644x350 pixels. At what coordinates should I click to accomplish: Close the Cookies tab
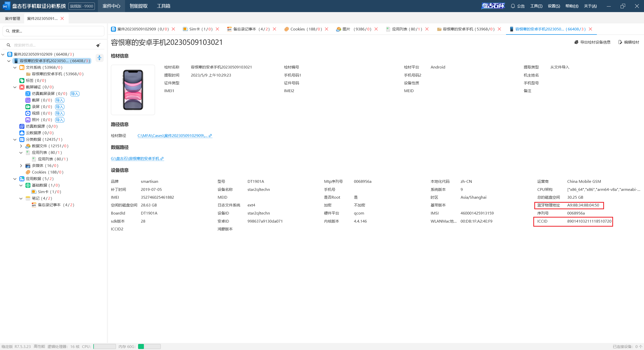pos(327,29)
